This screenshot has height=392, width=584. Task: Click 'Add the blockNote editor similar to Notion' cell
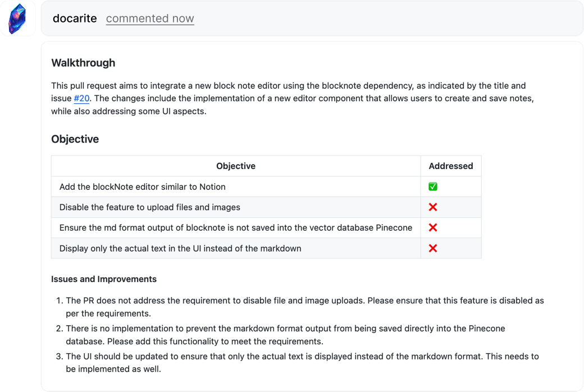(x=142, y=186)
